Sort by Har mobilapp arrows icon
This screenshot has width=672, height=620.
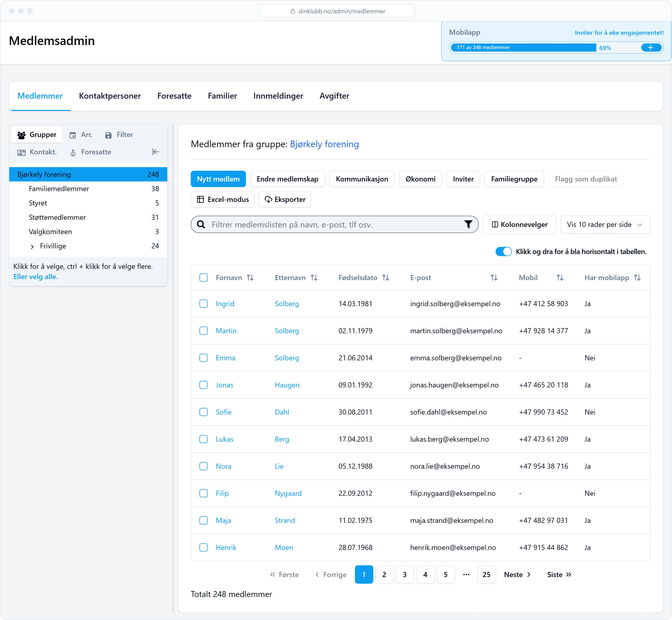tap(637, 278)
